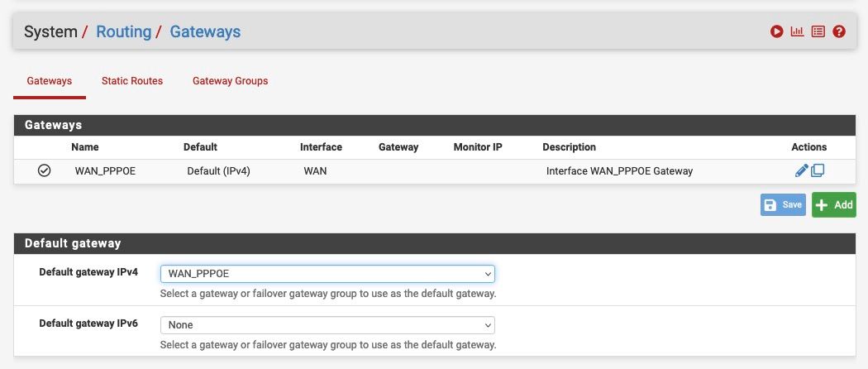This screenshot has height=369, width=868.
Task: Edit the WAN_PPPOE gateway with pencil icon
Action: [x=801, y=170]
